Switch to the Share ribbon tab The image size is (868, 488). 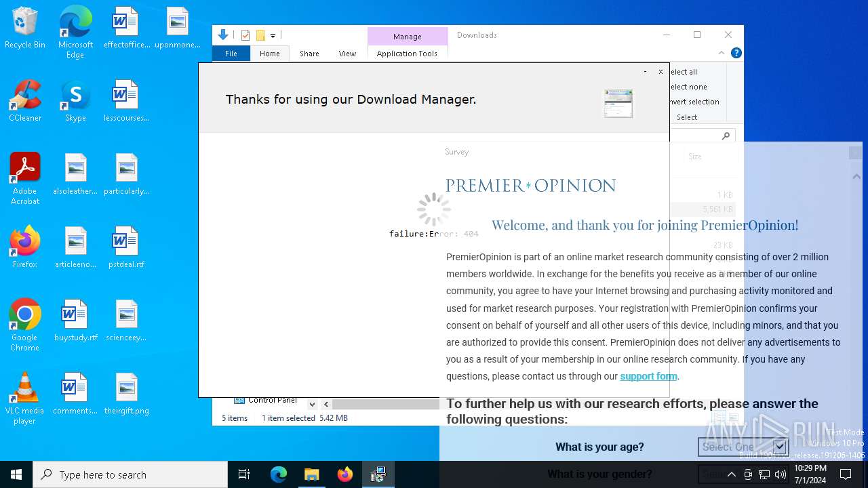point(309,54)
